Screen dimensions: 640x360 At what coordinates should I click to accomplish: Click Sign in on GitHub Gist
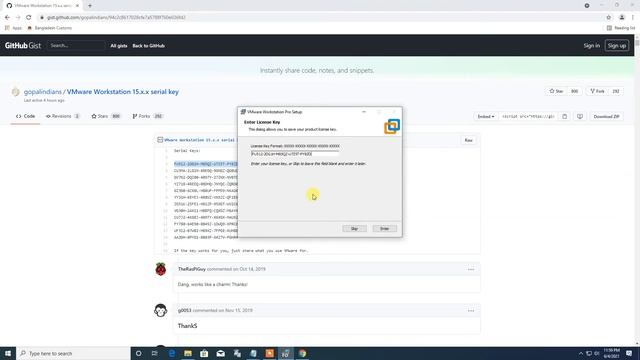pos(591,46)
